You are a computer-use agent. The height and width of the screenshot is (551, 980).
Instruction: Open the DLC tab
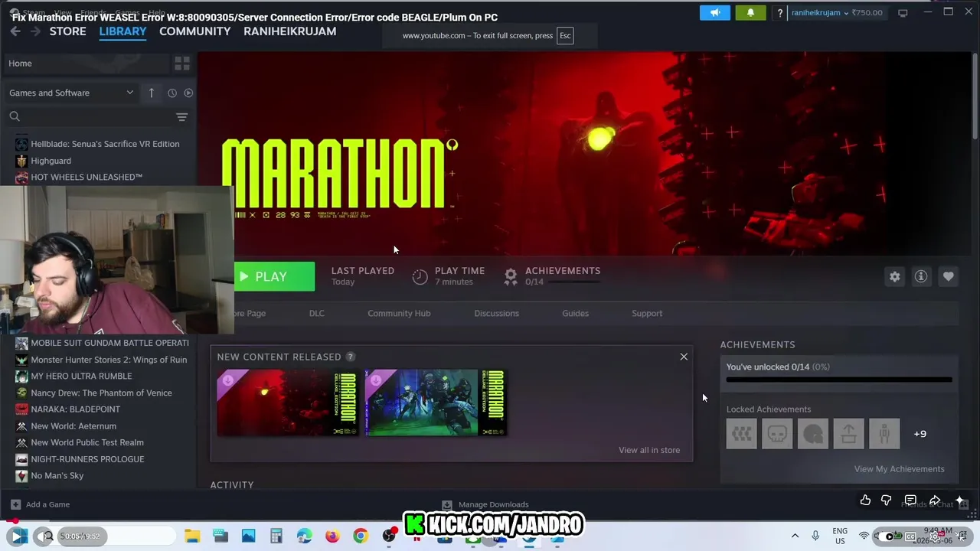pos(316,313)
